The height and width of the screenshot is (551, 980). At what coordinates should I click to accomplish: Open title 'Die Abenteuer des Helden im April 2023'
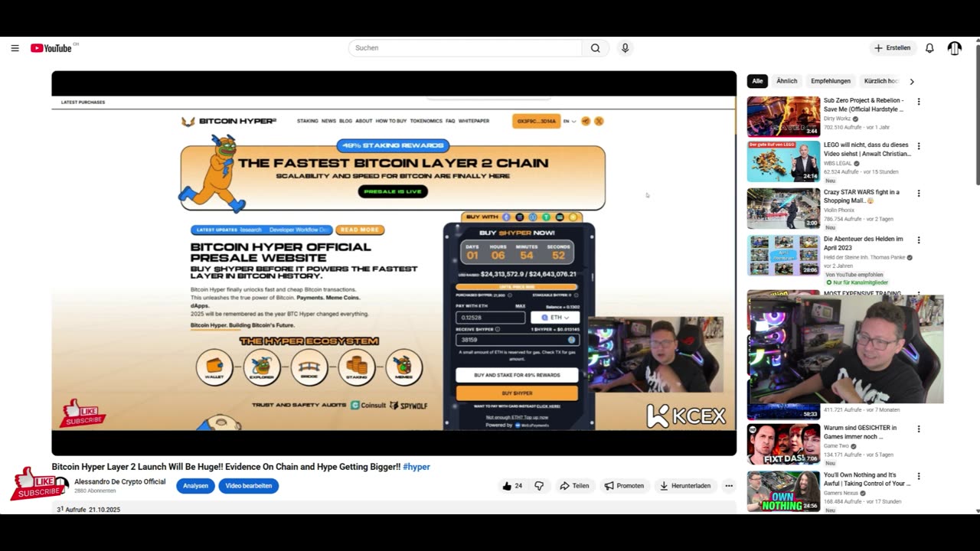863,243
